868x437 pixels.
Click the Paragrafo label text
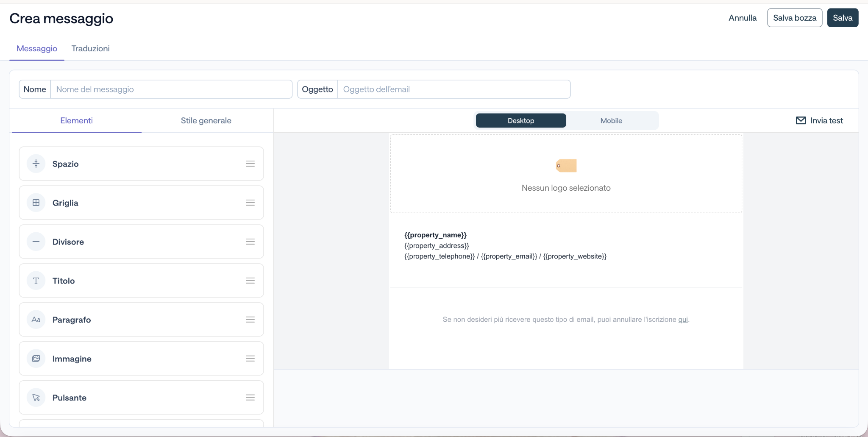click(72, 320)
